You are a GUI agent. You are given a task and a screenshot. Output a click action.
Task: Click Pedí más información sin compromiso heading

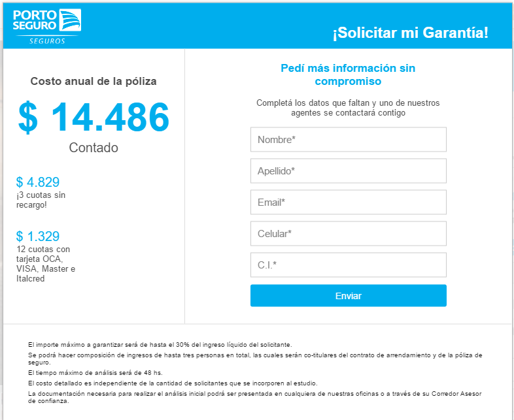tap(348, 74)
